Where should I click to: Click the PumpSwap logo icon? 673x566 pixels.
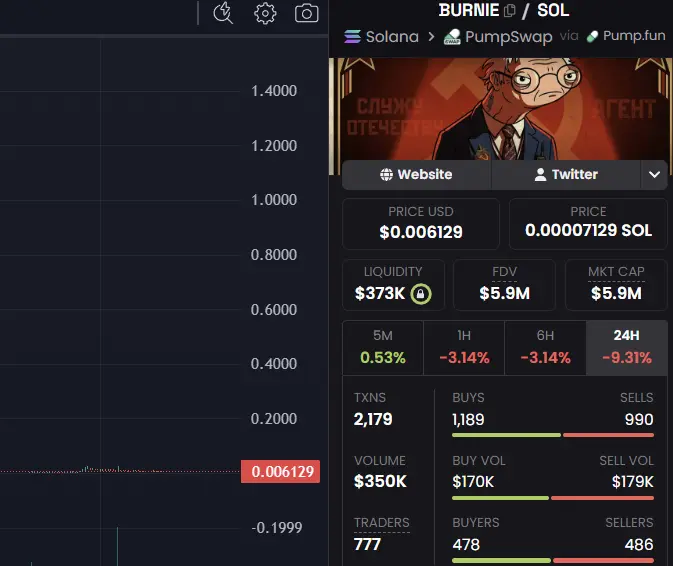452,37
